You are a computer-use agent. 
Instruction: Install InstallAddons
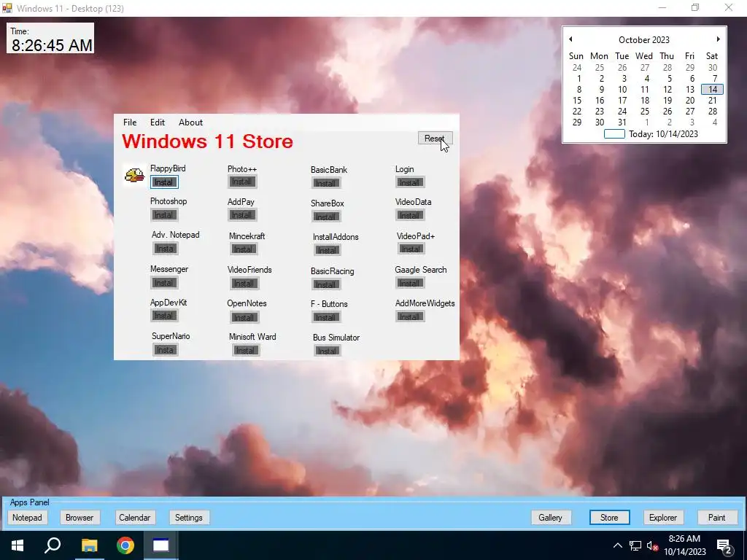328,251
